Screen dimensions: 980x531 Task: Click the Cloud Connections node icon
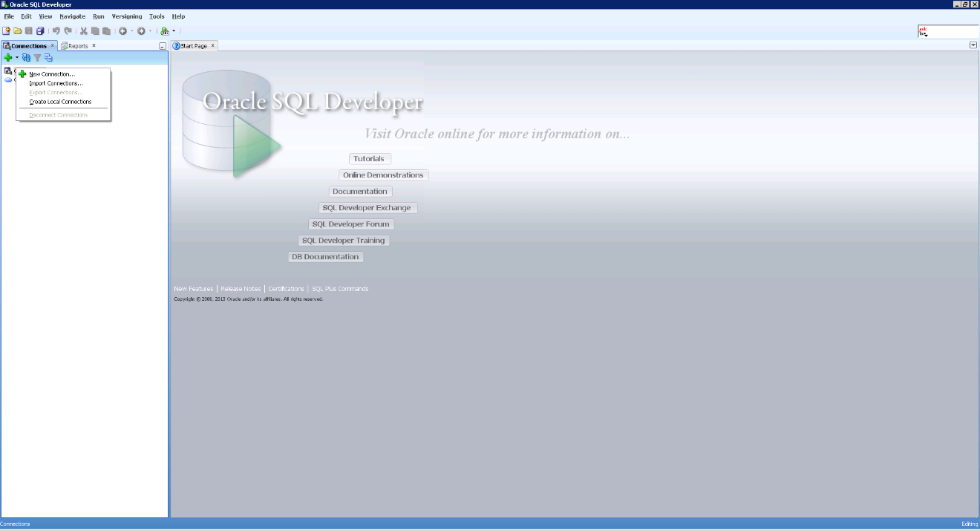pos(8,79)
